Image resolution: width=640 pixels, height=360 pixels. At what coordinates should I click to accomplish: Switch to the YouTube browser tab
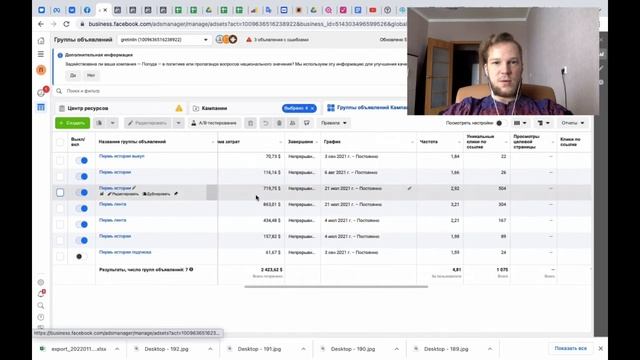point(373,10)
